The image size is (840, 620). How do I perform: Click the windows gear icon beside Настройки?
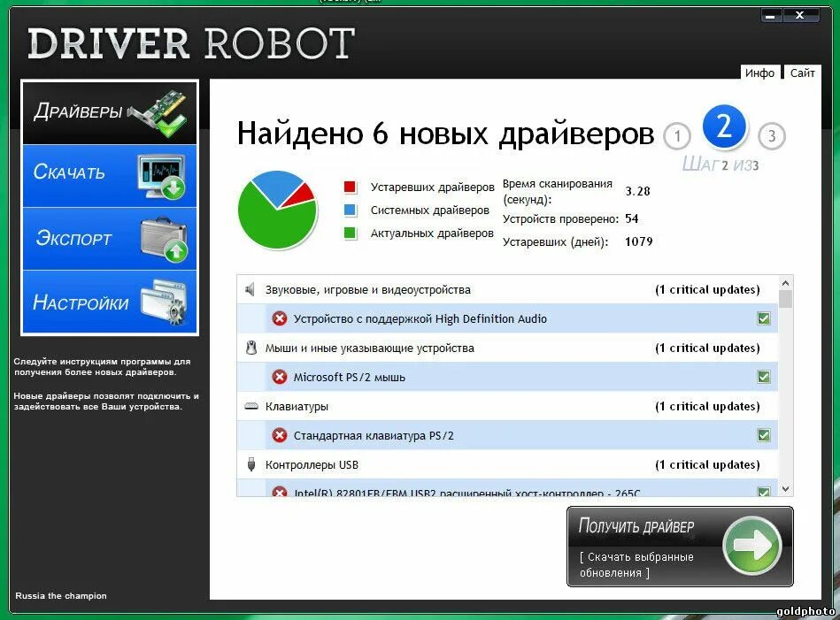pos(164,302)
